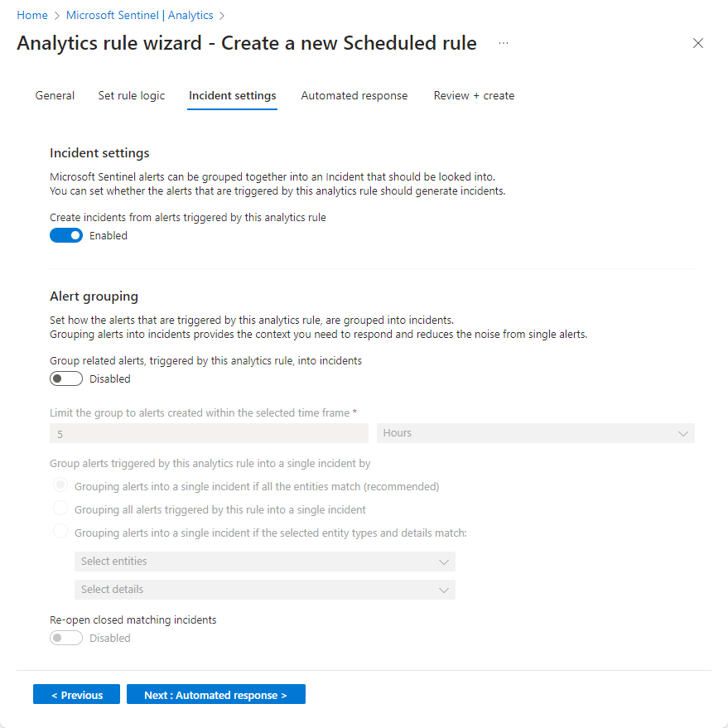Open the Select entities dropdown
The image size is (728, 728).
click(x=265, y=562)
